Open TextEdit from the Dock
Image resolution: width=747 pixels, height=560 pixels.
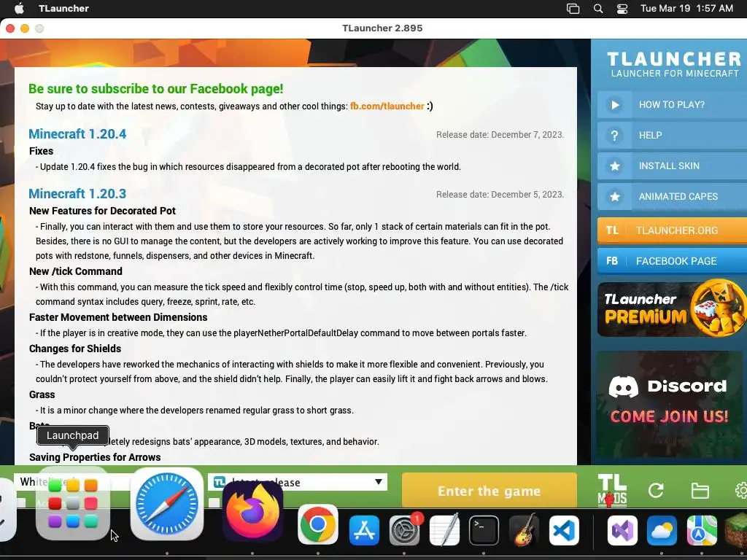(x=444, y=530)
